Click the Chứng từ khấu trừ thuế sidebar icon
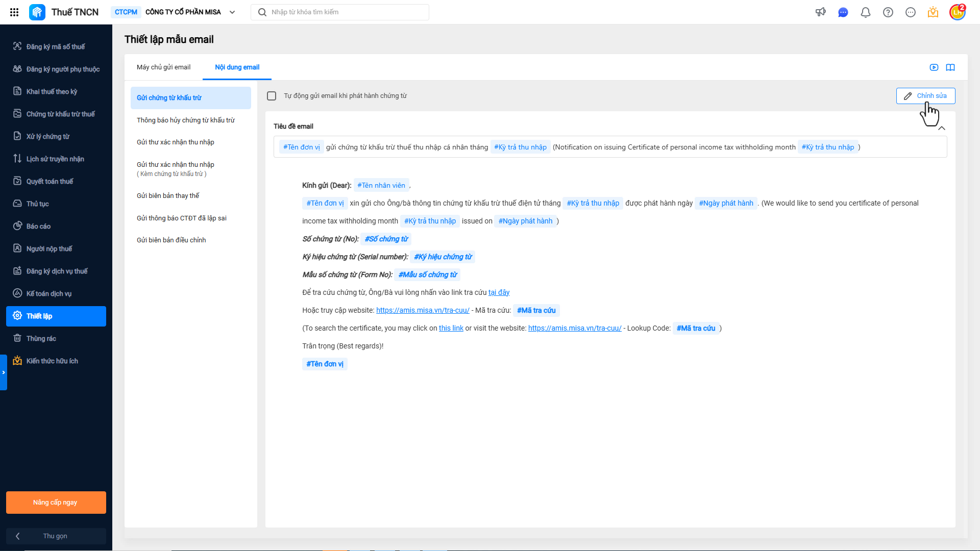 [17, 114]
